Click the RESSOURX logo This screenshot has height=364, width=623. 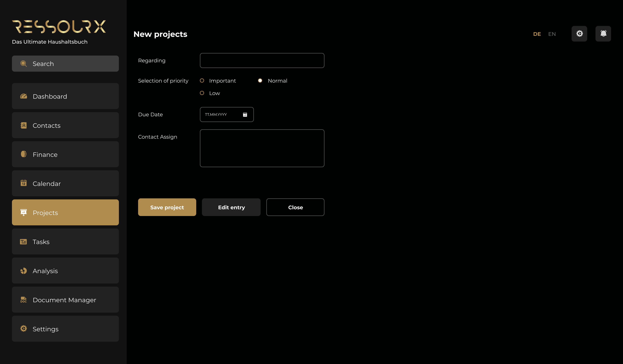pyautogui.click(x=59, y=26)
